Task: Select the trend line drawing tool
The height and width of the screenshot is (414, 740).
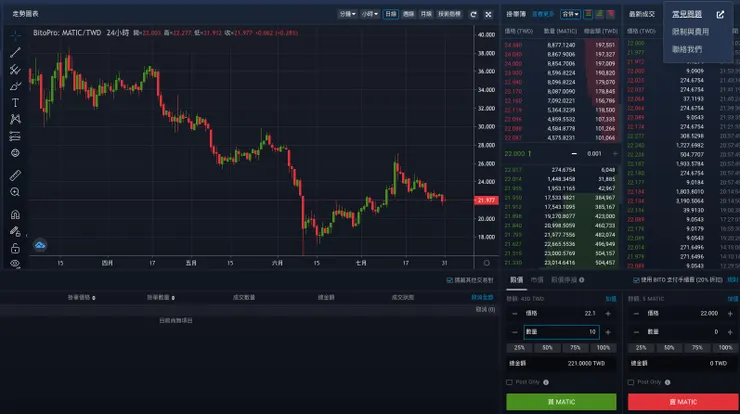Action: 15,52
